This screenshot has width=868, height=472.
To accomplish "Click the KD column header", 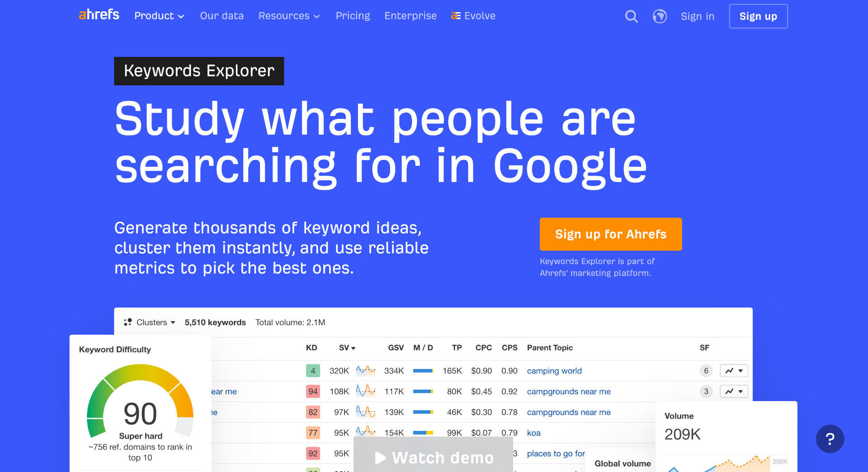I will pos(311,348).
